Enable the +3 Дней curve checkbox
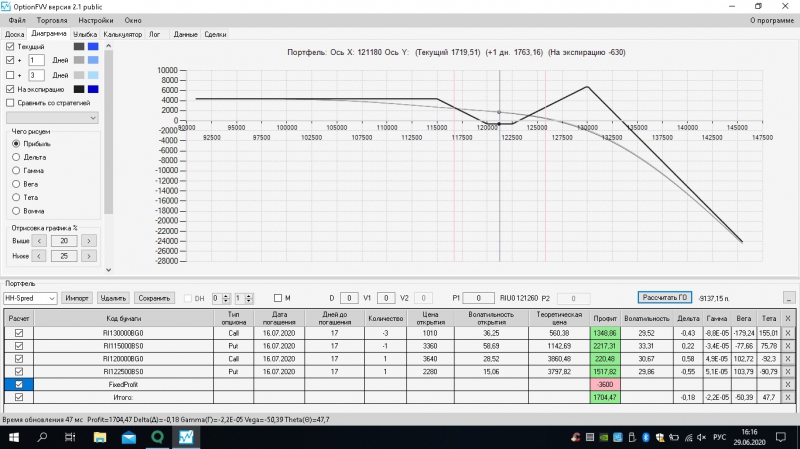The width and height of the screenshot is (800, 449). tap(10, 75)
